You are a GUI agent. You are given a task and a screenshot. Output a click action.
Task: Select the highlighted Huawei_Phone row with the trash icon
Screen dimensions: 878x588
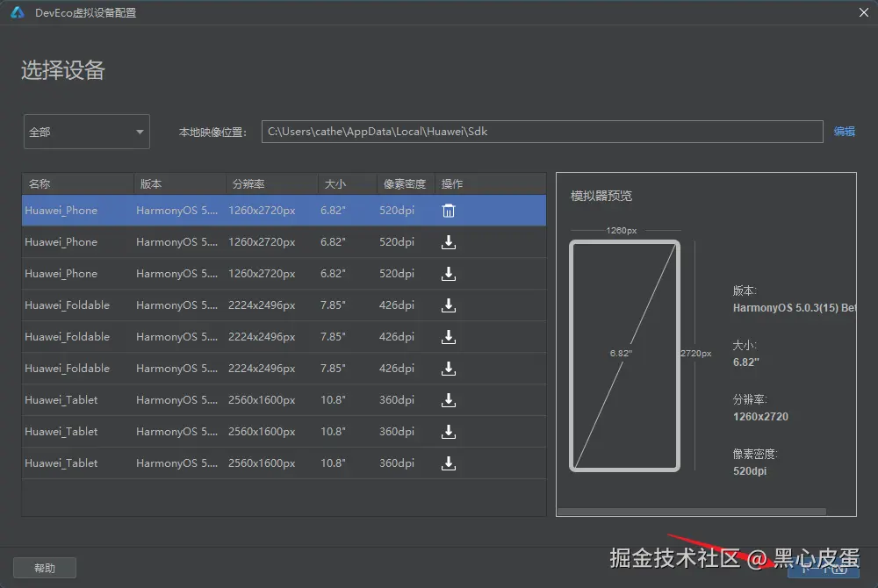tap(284, 211)
